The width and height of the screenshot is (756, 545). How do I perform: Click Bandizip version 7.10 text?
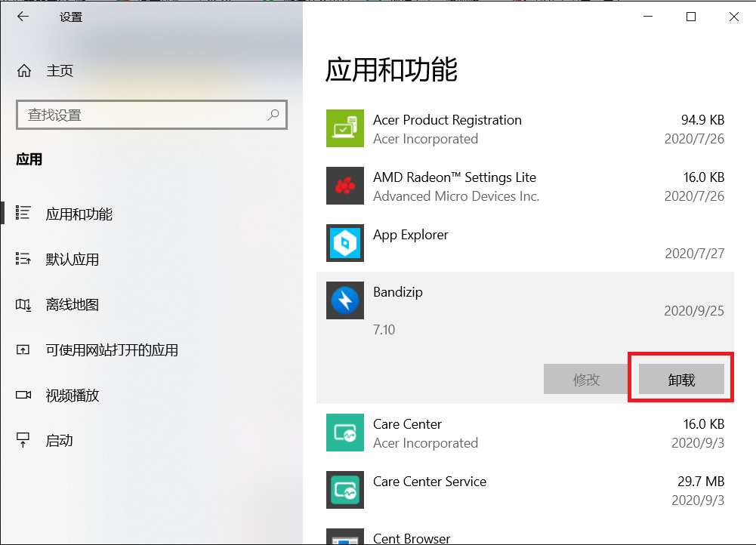click(384, 330)
